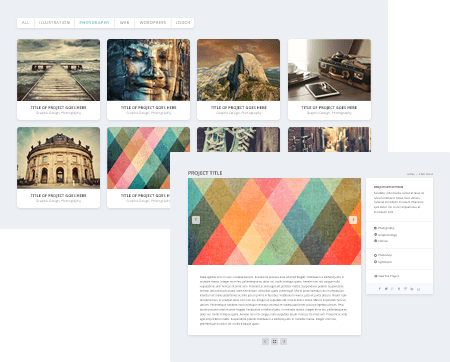The height and width of the screenshot is (362, 450).
Task: Open the grid view icon below the project description
Action: tap(274, 341)
